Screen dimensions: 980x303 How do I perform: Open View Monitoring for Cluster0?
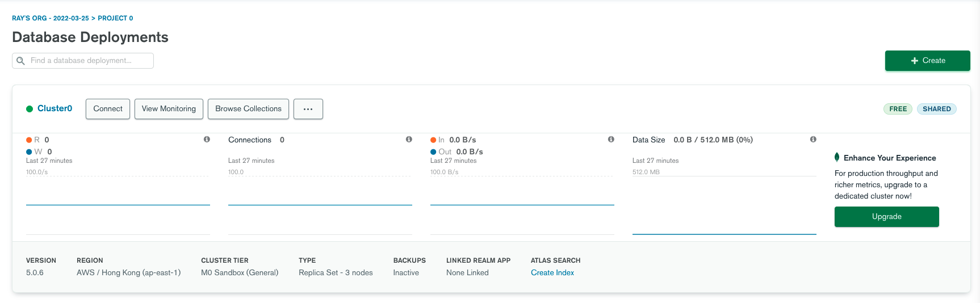169,109
